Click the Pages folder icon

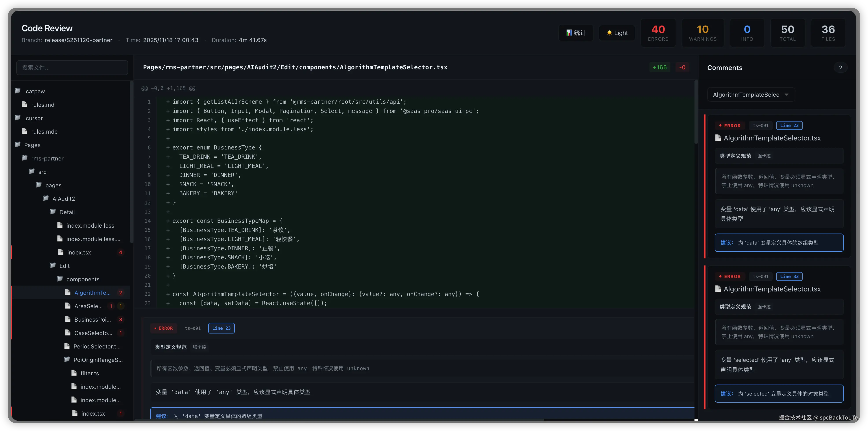click(x=18, y=145)
